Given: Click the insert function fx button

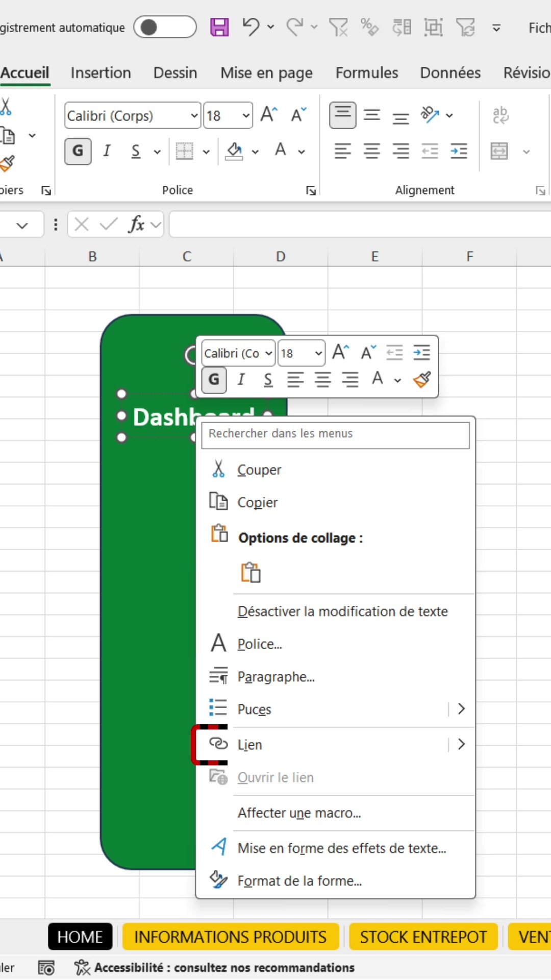Looking at the screenshot, I should coord(136,225).
